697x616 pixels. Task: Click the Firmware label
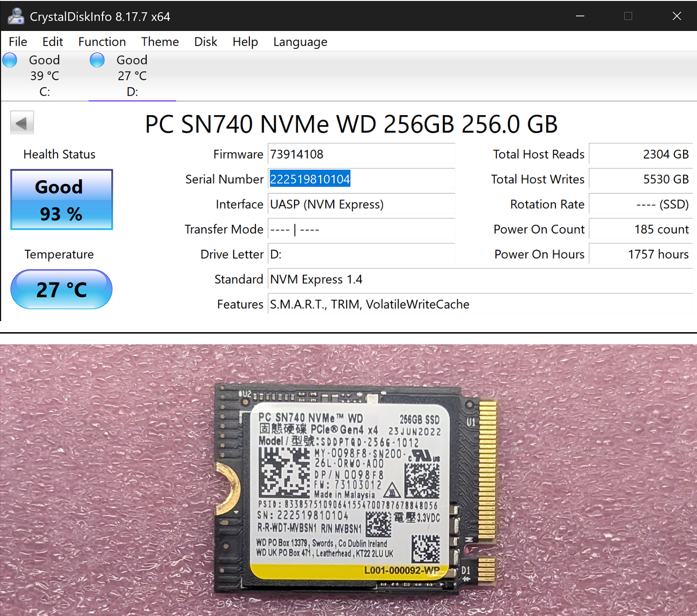[x=238, y=154]
